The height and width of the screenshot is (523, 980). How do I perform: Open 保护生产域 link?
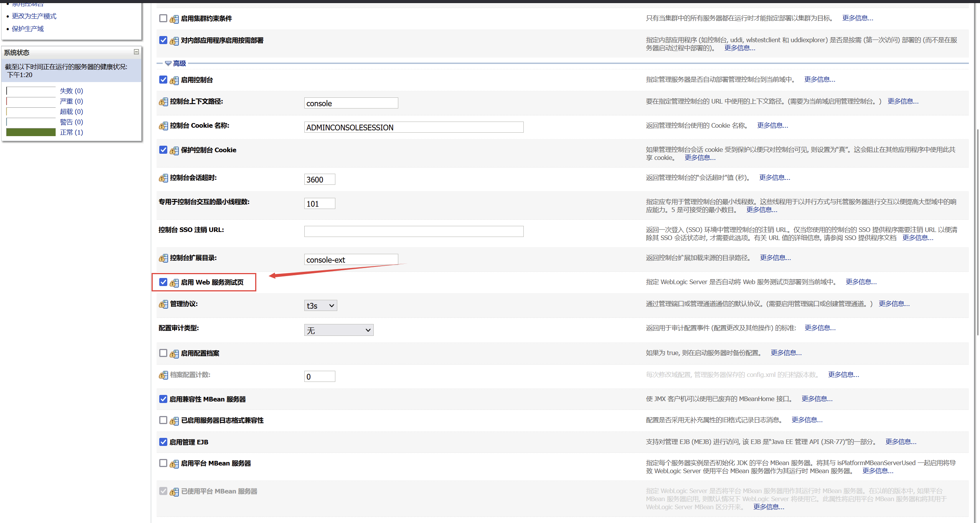28,29
